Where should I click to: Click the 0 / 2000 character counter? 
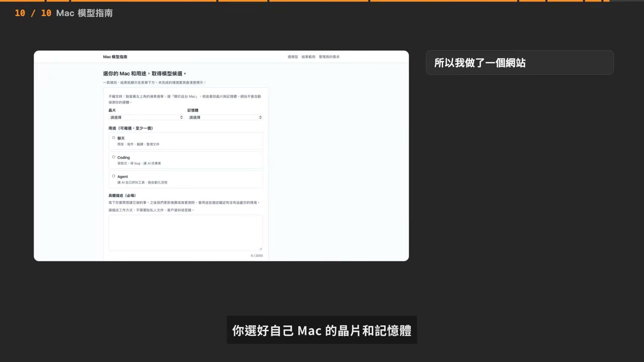[x=257, y=255]
